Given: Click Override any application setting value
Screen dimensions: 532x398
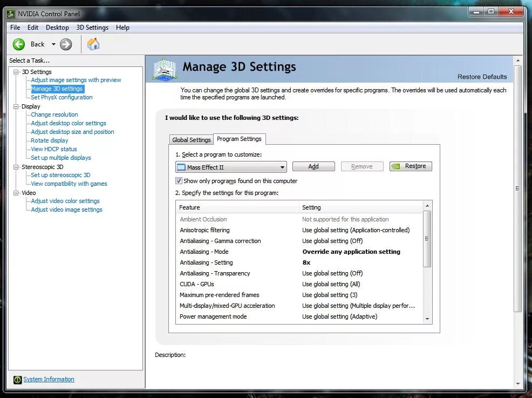Looking at the screenshot, I should (351, 252).
